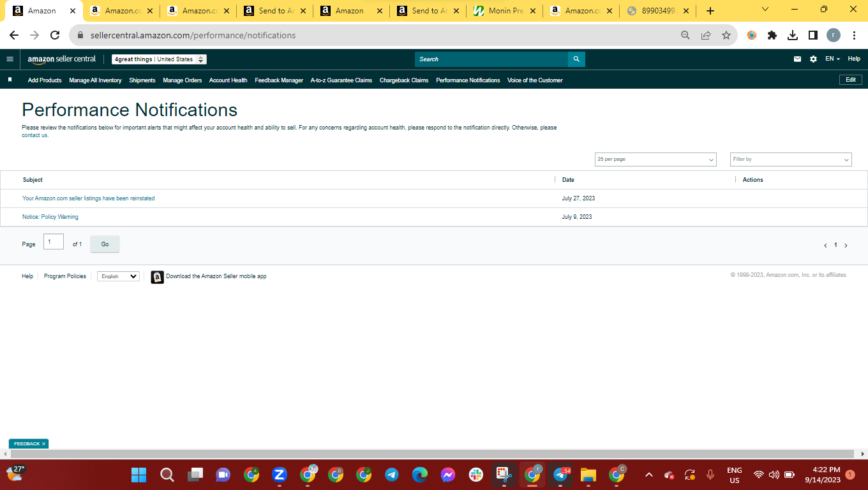Toggle the Chrome side panel icon
The width and height of the screenshot is (868, 490).
click(813, 35)
